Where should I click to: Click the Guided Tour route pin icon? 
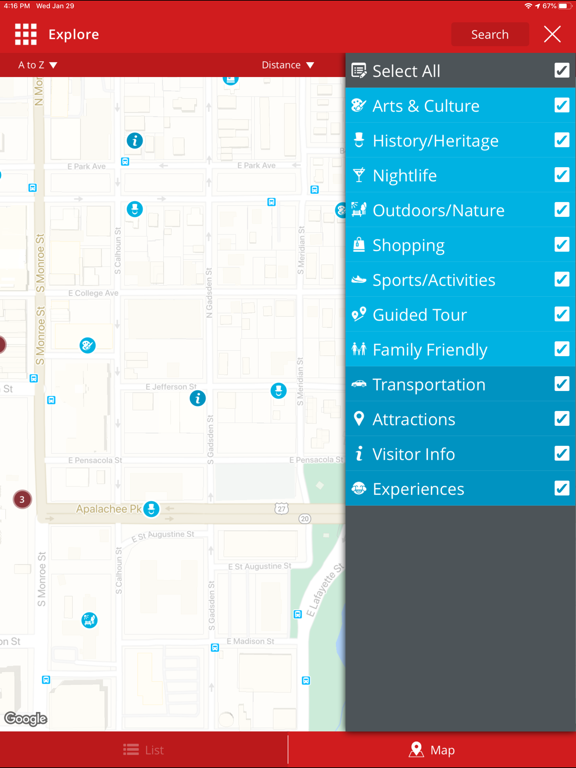click(x=359, y=314)
